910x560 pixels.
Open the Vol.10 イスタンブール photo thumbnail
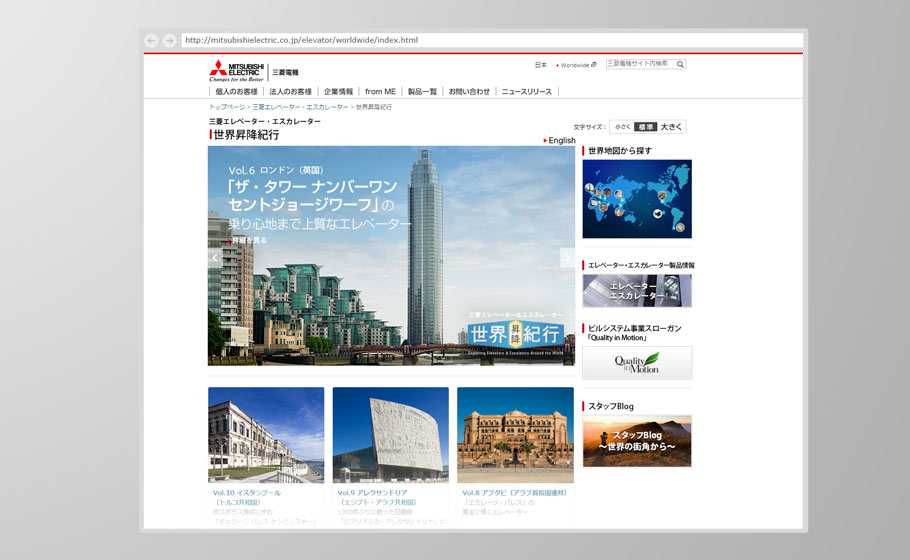(266, 435)
